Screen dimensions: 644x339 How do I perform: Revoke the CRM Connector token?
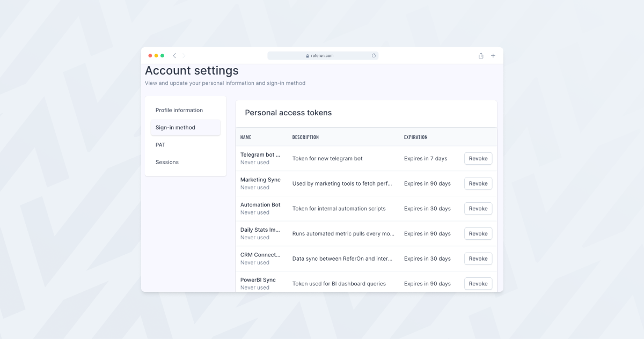[x=478, y=259]
